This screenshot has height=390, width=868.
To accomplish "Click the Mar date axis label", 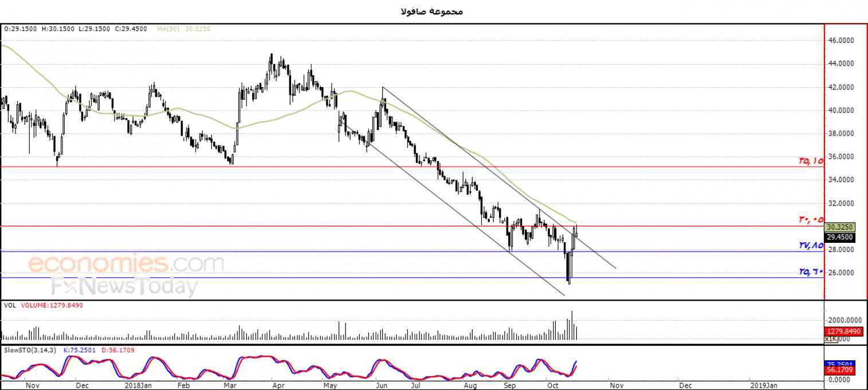I will coord(230,385).
